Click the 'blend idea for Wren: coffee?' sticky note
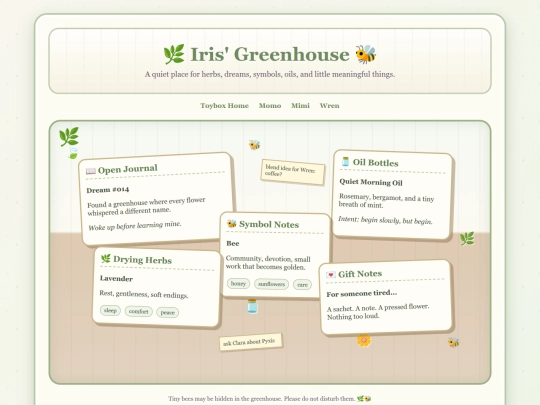 click(x=293, y=172)
